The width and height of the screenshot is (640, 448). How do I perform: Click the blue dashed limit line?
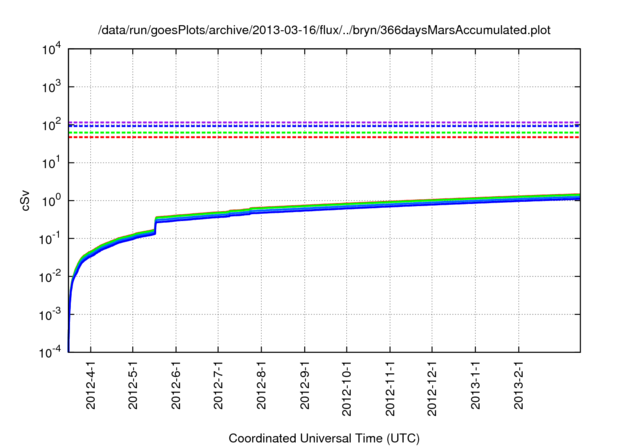pyautogui.click(x=324, y=126)
